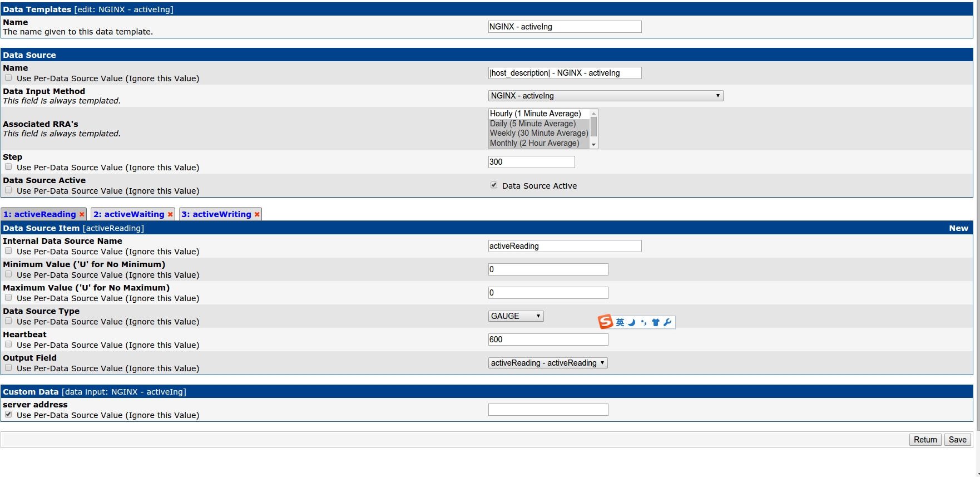Toggle per-data source checkbox under Minimum Value

(8, 274)
